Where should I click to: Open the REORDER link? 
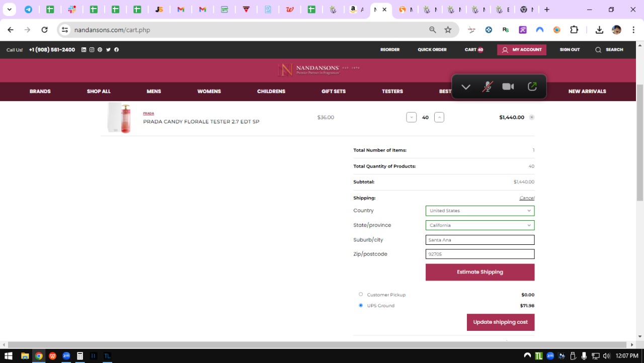tap(390, 50)
